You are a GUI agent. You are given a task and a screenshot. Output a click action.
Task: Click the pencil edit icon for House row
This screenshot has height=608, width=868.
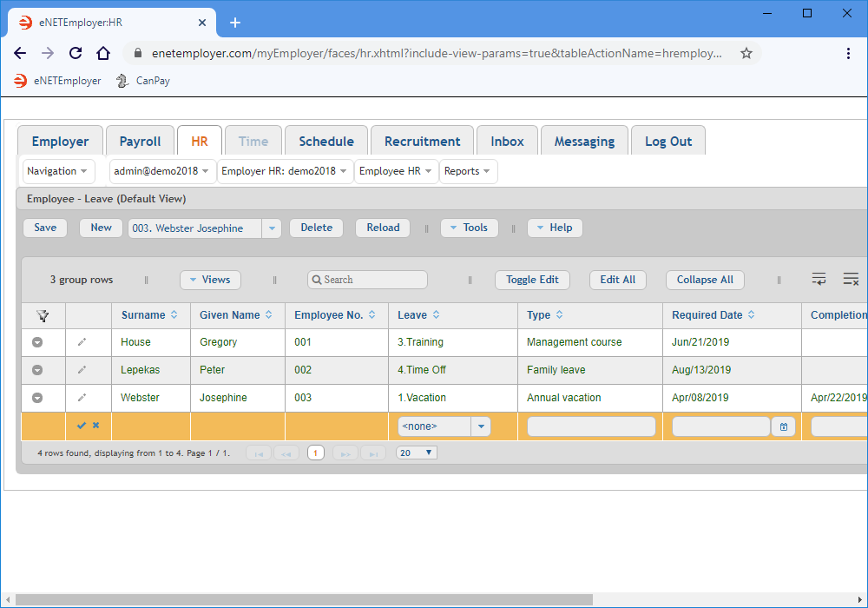(x=82, y=342)
